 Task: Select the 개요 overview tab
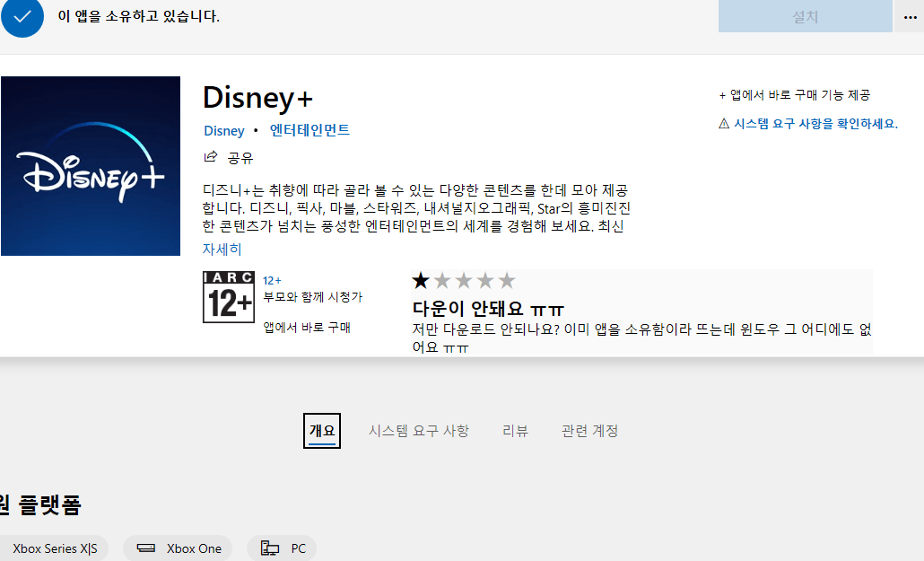click(322, 431)
